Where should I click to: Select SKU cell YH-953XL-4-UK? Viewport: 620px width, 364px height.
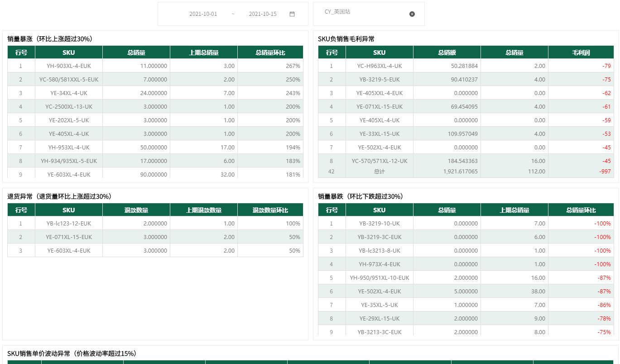pyautogui.click(x=69, y=148)
